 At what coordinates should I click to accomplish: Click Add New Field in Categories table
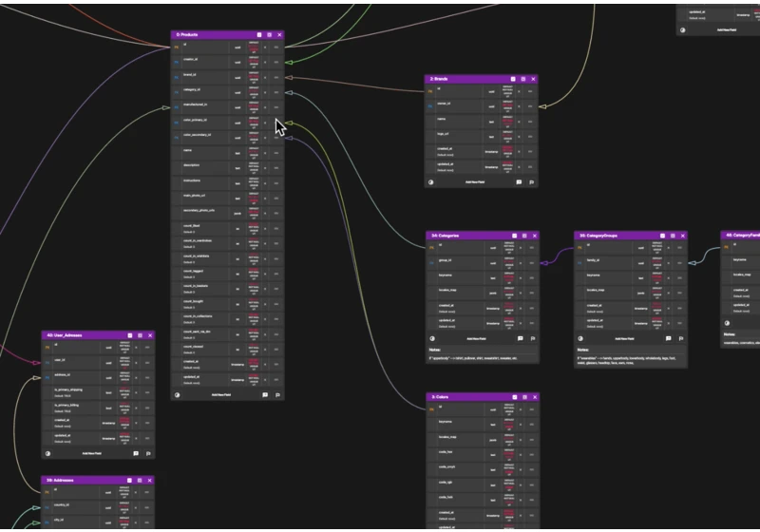pyautogui.click(x=477, y=339)
